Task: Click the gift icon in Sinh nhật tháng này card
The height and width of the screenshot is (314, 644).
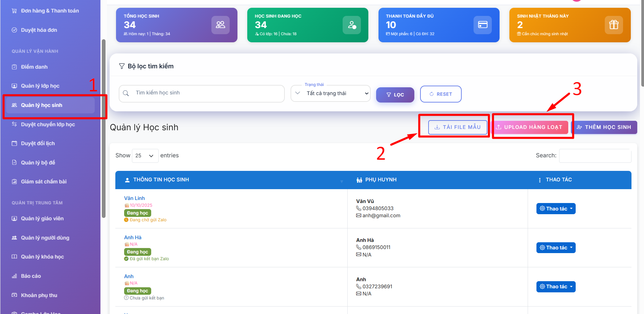Action: tap(614, 25)
